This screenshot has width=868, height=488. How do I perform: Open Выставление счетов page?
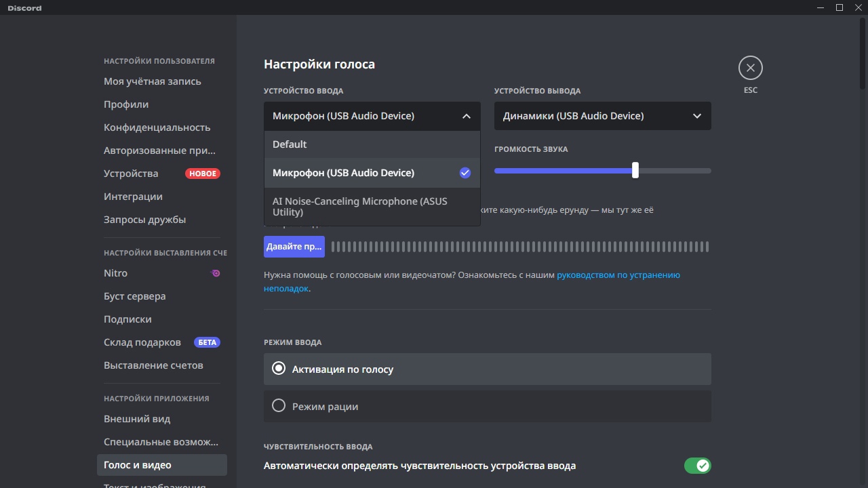tap(162, 365)
